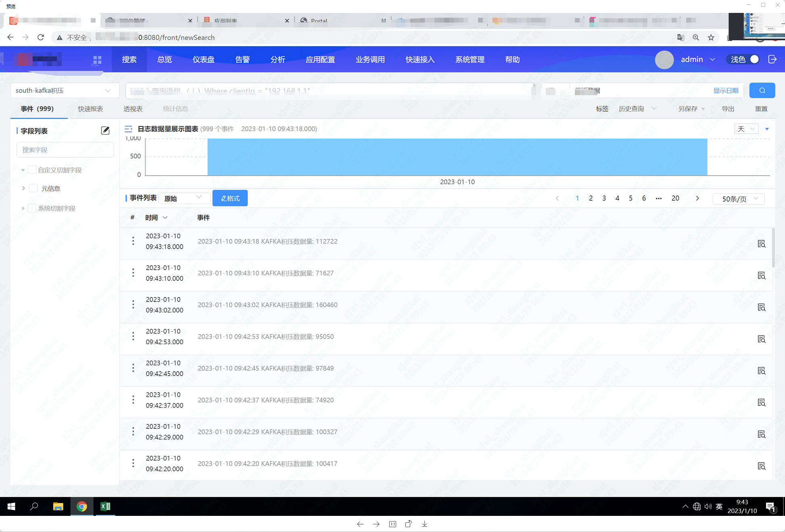Expand the 另保存 dropdown

pos(691,109)
